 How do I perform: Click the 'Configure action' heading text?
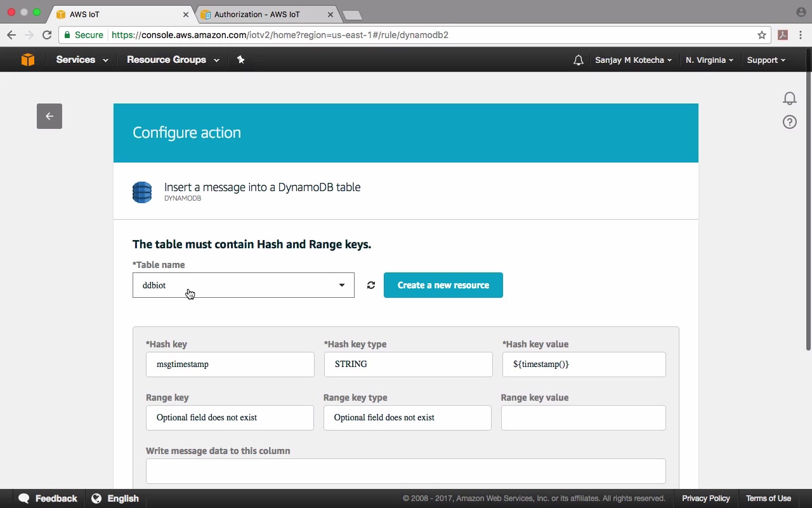187,133
